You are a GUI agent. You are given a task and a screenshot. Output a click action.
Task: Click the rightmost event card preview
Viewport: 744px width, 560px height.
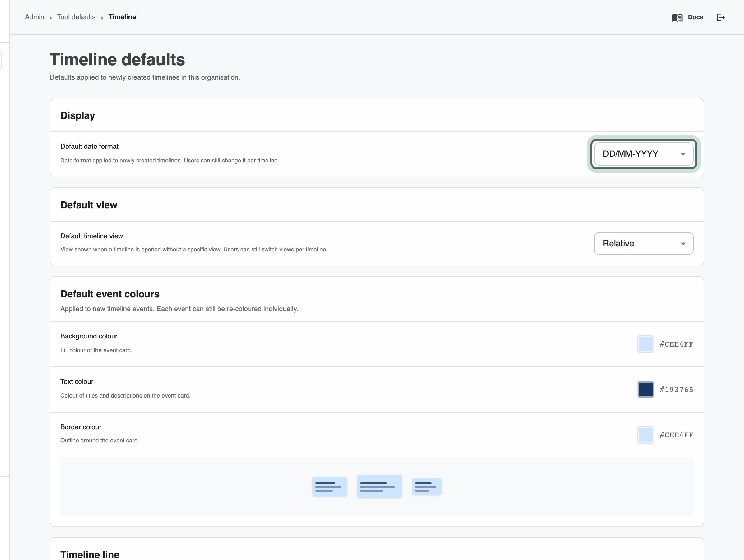426,486
